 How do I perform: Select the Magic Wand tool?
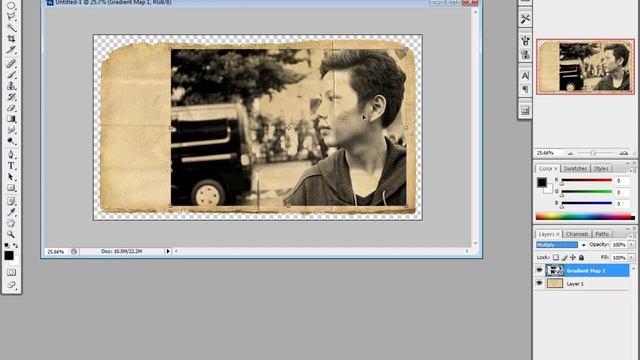pyautogui.click(x=11, y=28)
